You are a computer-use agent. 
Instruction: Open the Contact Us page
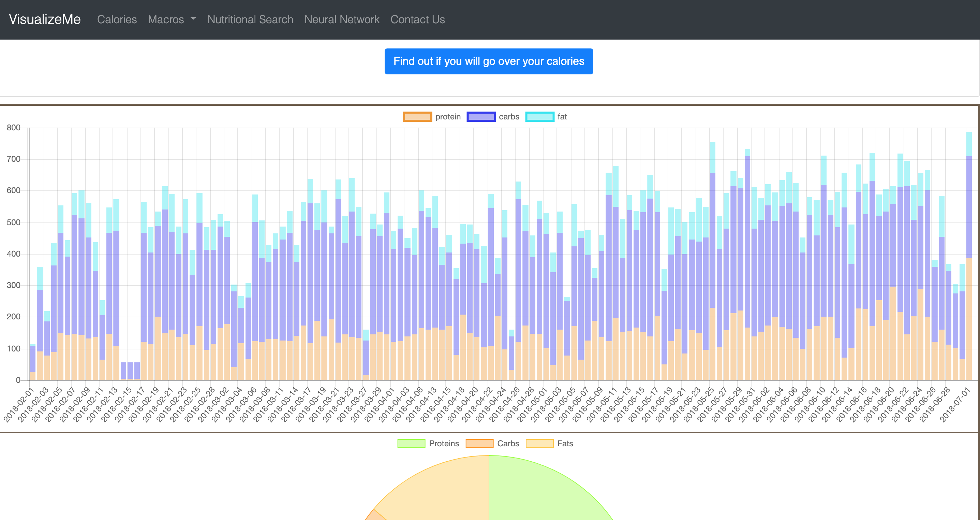coord(417,19)
